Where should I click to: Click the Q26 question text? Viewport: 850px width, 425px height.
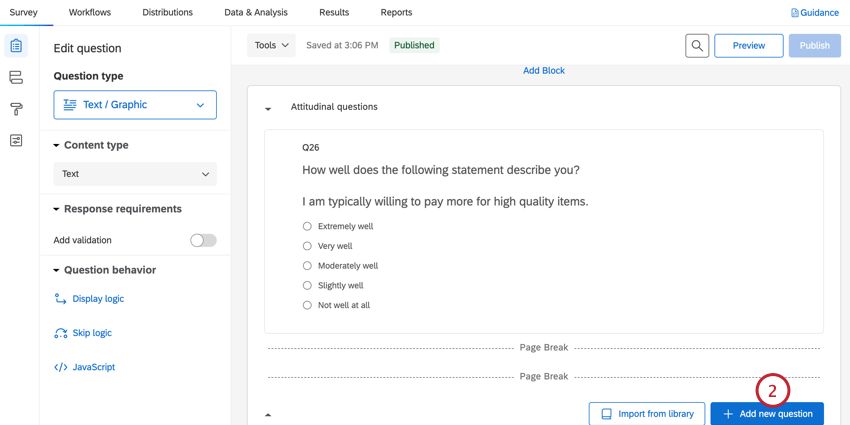point(441,170)
